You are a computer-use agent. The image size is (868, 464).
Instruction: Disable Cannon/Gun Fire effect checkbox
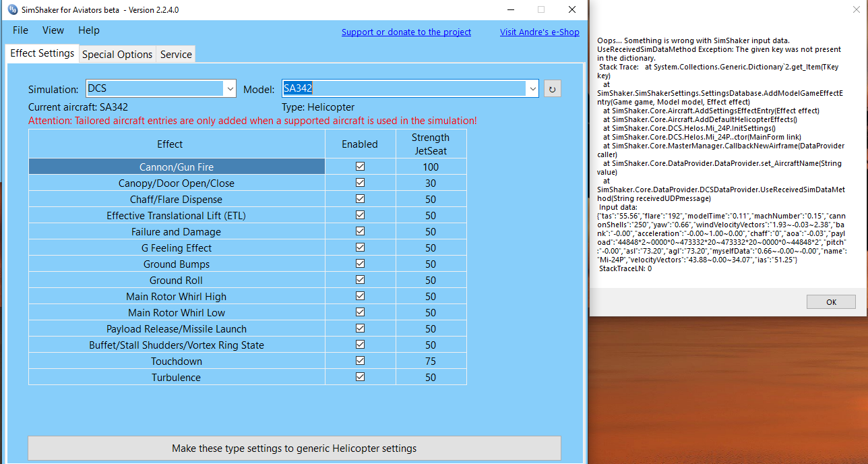coord(360,167)
